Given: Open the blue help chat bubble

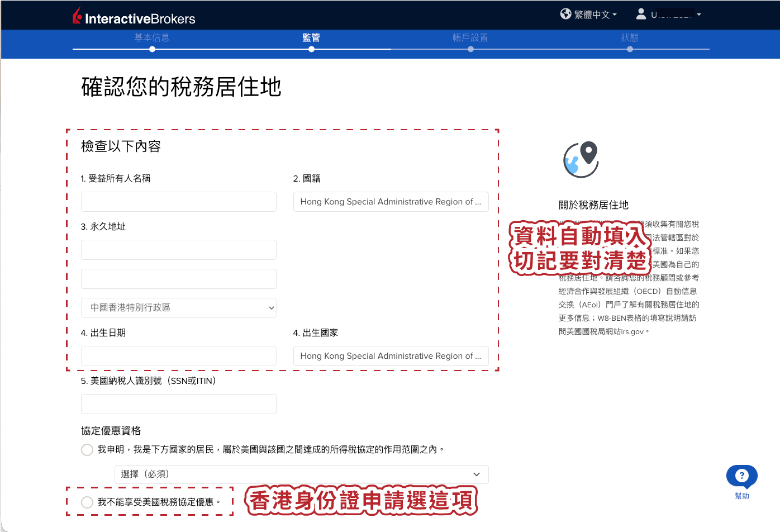Looking at the screenshot, I should (x=741, y=476).
